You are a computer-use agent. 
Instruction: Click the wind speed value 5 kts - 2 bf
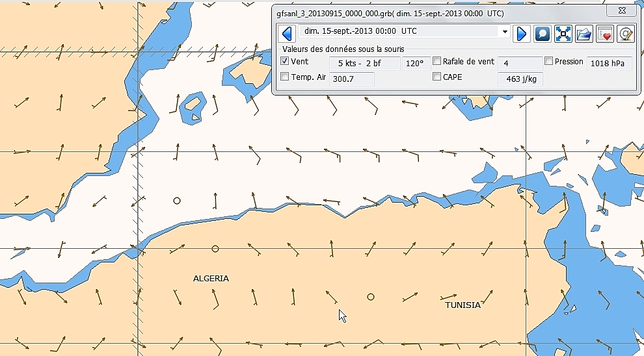point(365,63)
